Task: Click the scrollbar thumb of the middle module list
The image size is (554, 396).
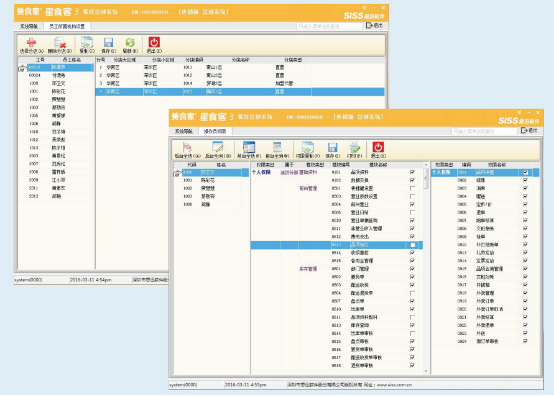Action: [426, 178]
